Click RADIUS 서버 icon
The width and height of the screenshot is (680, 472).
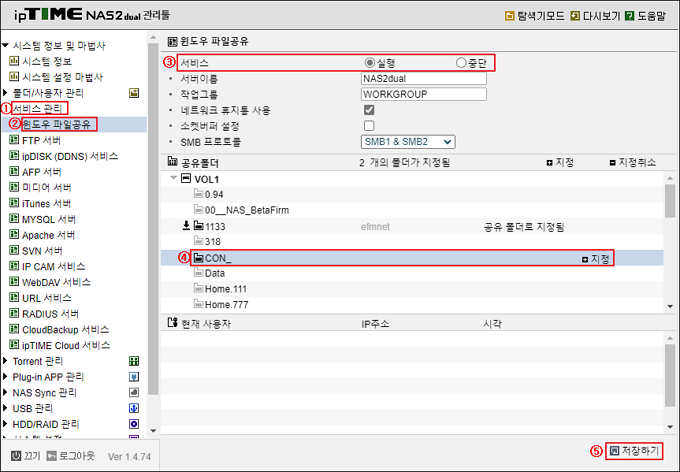click(x=14, y=313)
